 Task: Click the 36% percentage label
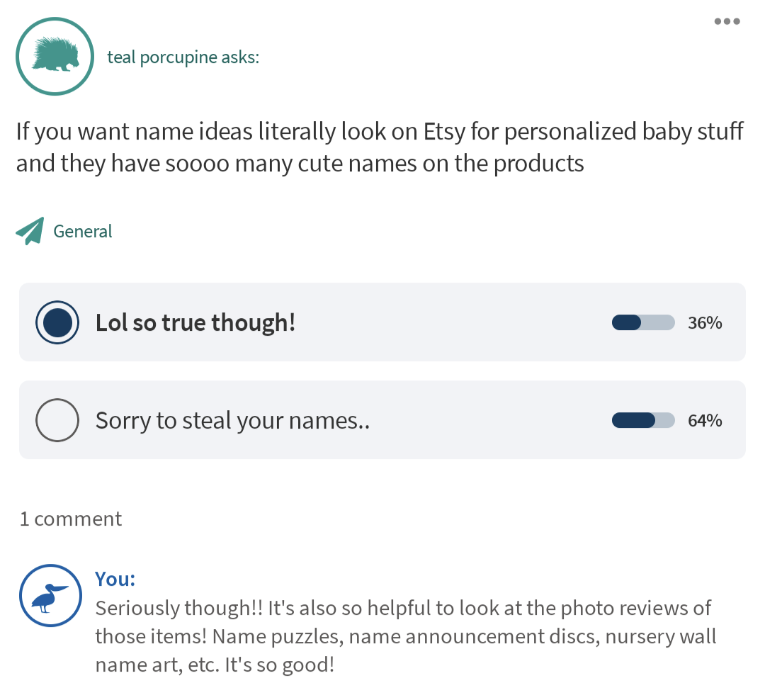tap(705, 323)
